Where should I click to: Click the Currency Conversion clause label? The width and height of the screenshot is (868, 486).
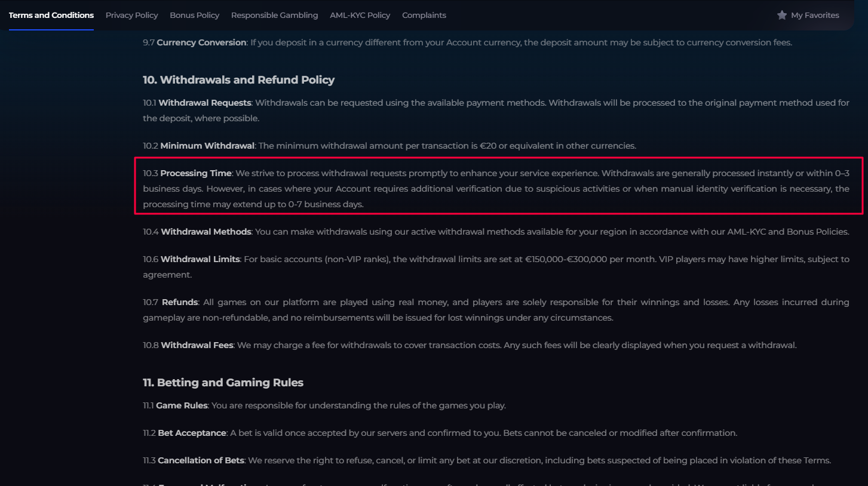pyautogui.click(x=201, y=43)
